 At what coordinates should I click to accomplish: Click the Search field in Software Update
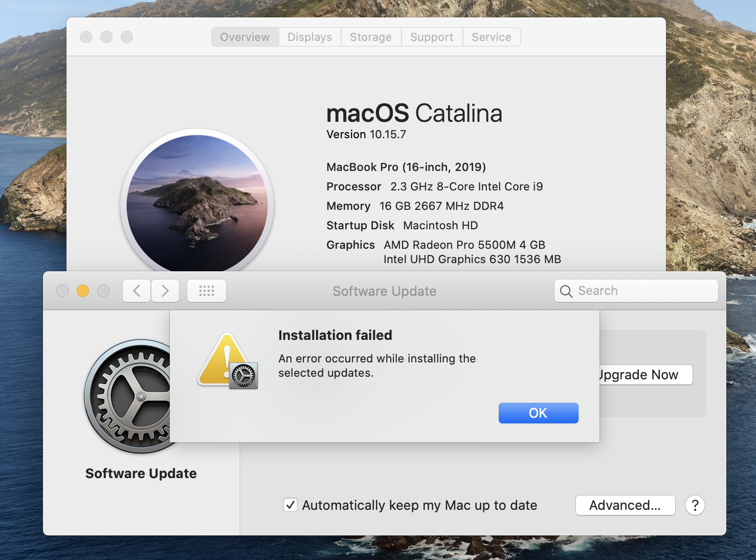tap(636, 291)
